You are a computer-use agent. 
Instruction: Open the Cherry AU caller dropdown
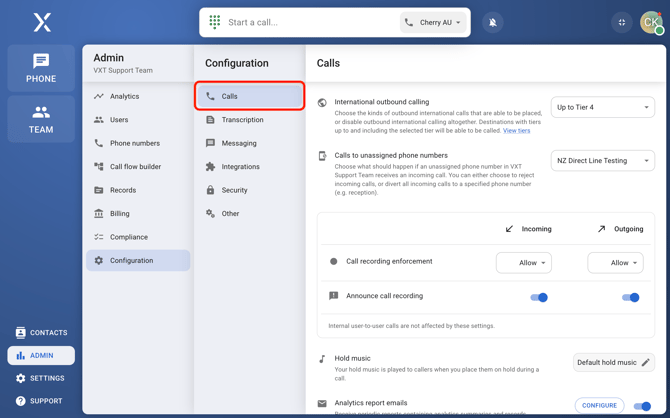433,22
